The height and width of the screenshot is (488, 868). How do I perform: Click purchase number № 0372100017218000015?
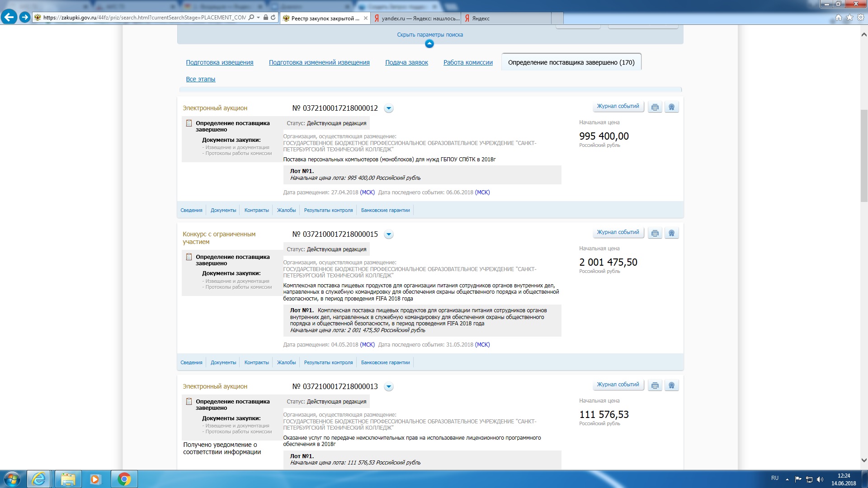pyautogui.click(x=335, y=234)
